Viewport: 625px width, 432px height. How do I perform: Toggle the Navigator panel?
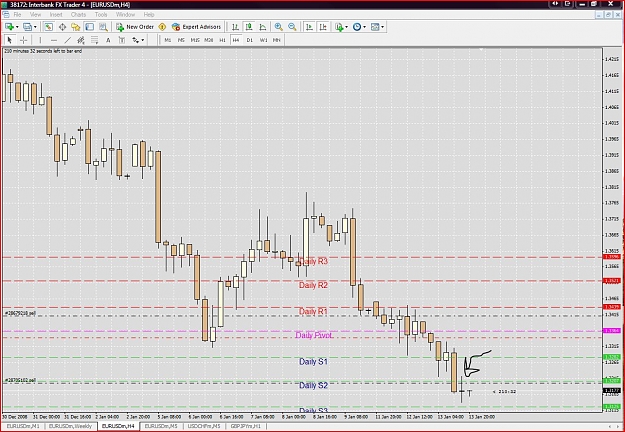(x=76, y=27)
